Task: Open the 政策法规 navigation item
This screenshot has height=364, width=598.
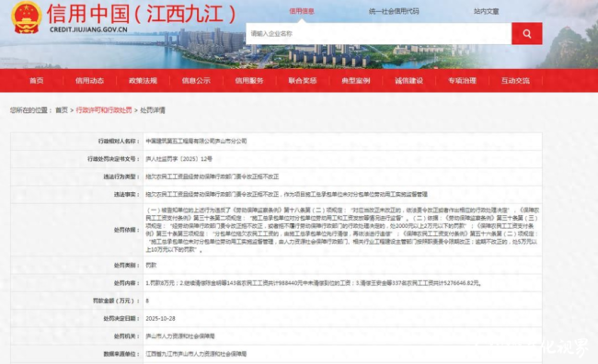Action: tap(143, 80)
